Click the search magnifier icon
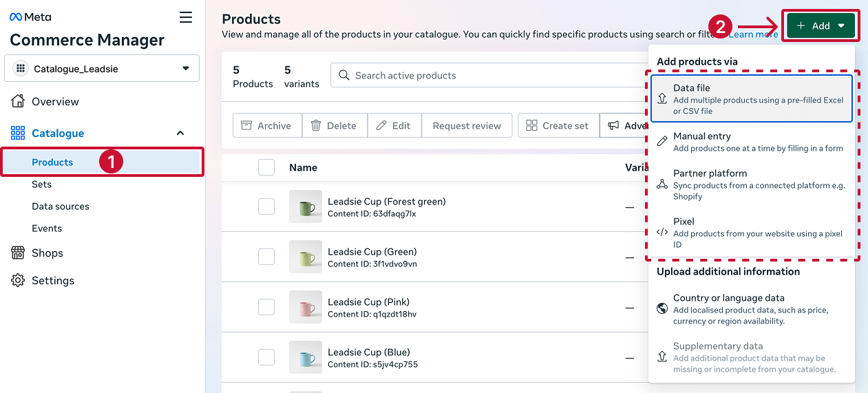Image resolution: width=868 pixels, height=393 pixels. [x=343, y=76]
